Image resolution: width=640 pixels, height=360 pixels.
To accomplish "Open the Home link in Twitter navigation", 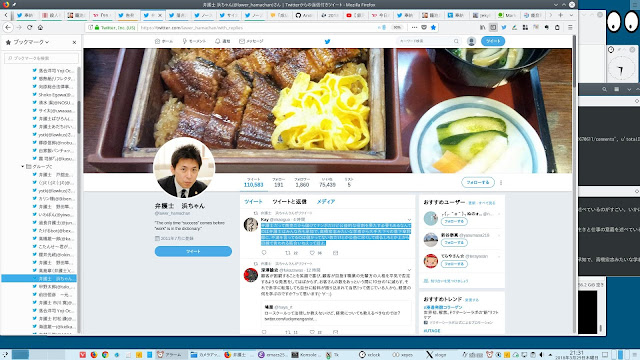I will pyautogui.click(x=164, y=41).
